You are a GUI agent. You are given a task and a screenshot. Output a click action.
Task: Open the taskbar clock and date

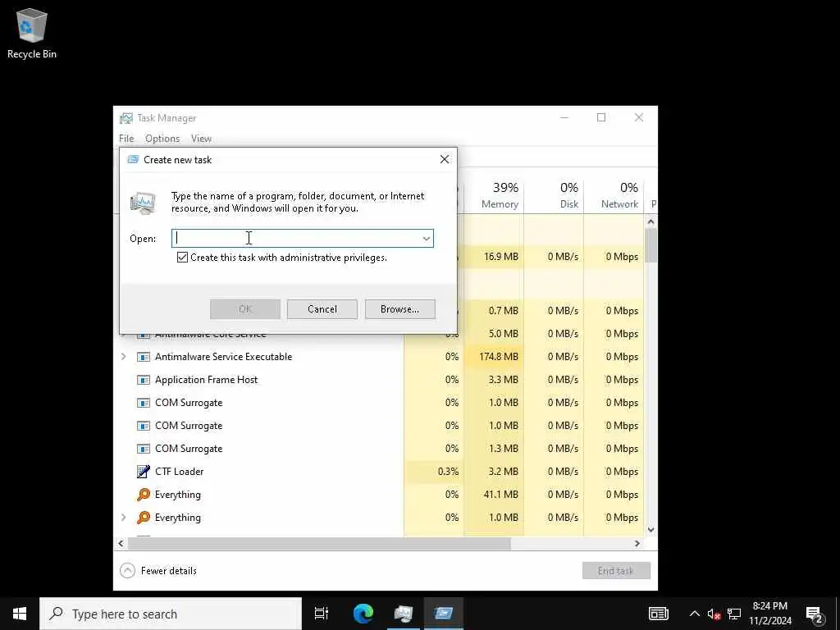pos(769,614)
